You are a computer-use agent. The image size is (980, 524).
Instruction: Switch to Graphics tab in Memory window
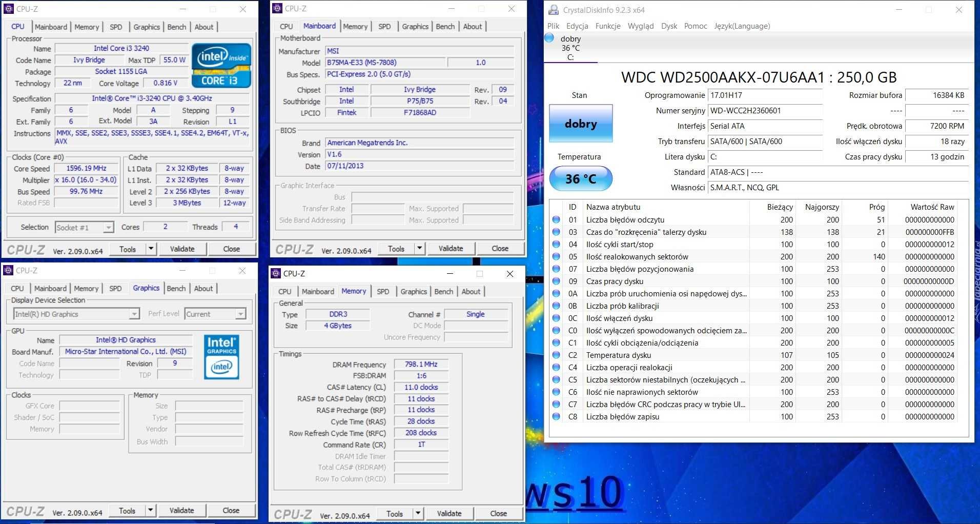[x=414, y=291]
